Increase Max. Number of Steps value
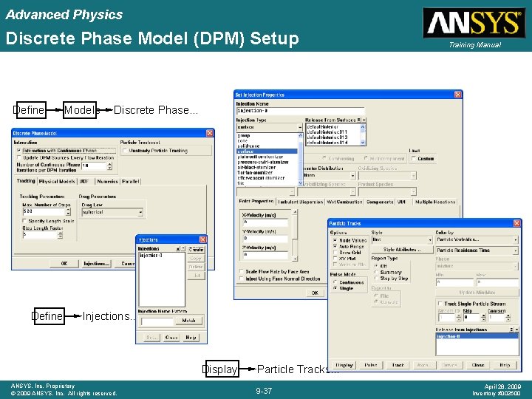Screen dimensions: 532x399 pyautogui.click(x=68, y=210)
